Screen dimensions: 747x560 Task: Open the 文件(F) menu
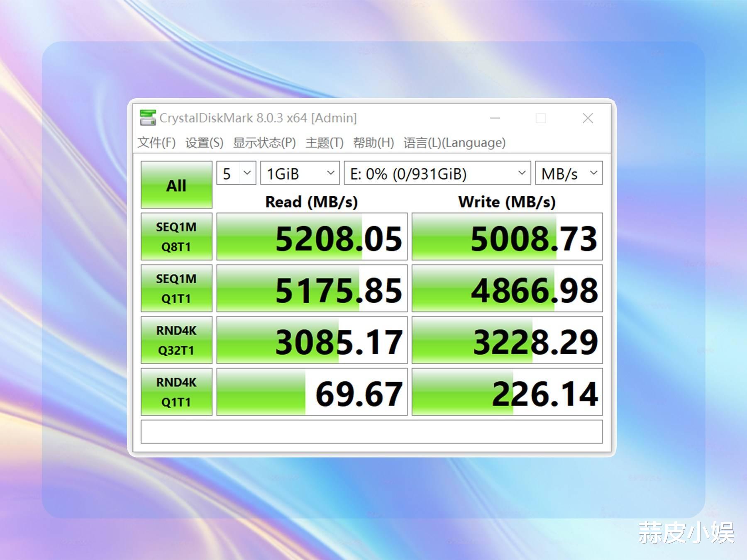point(156,143)
